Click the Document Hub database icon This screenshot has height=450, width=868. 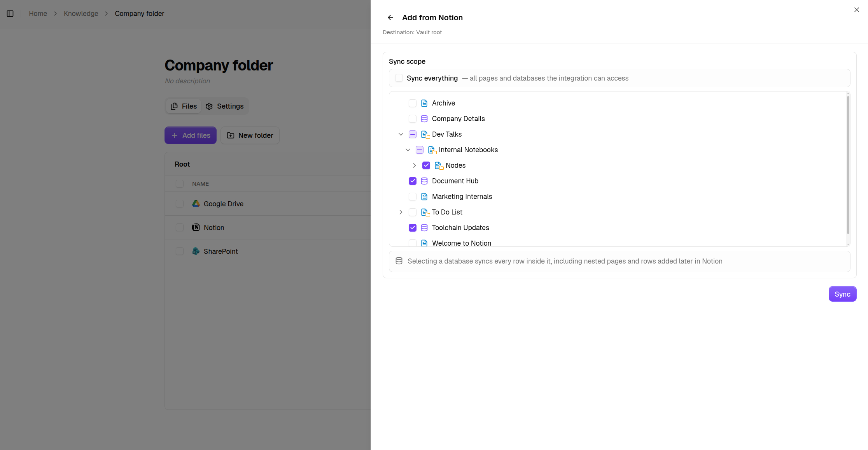(x=424, y=181)
